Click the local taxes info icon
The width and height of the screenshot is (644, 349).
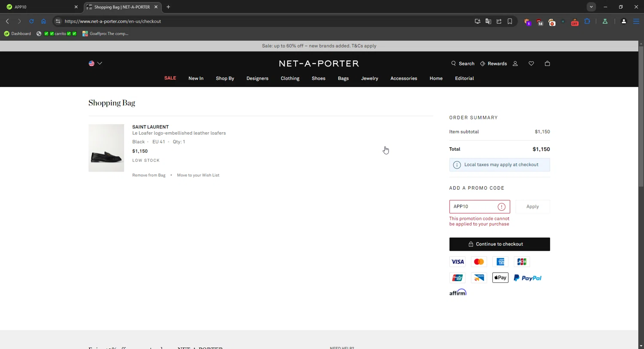pos(457,165)
